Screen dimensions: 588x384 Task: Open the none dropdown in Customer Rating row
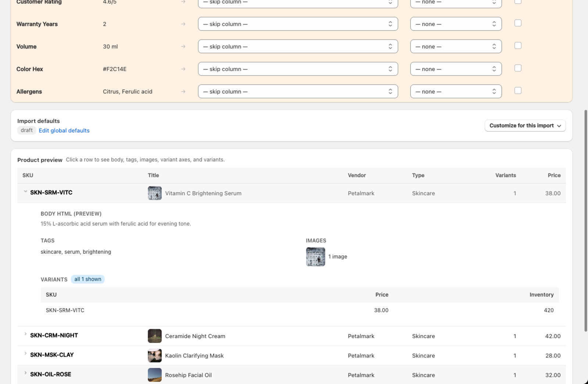456,3
